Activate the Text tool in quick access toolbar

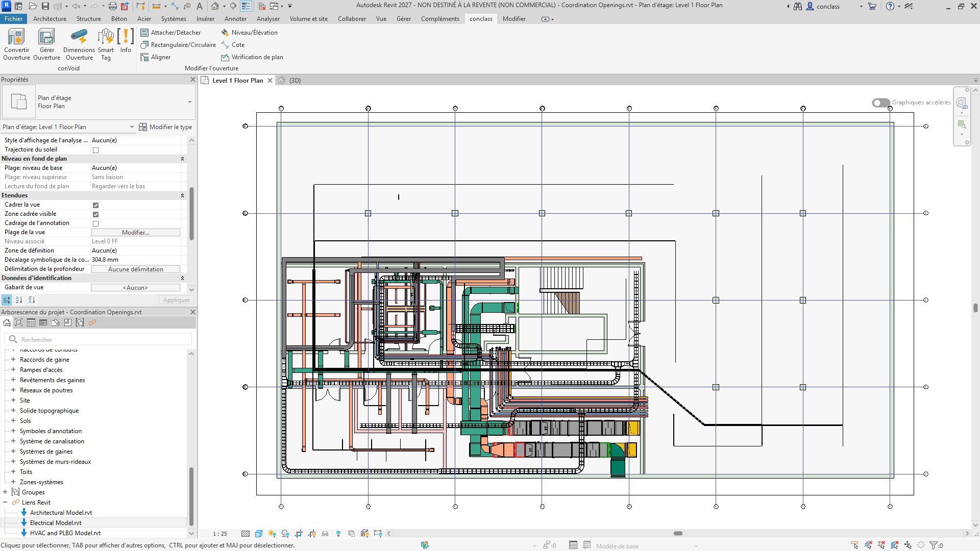pyautogui.click(x=199, y=6)
